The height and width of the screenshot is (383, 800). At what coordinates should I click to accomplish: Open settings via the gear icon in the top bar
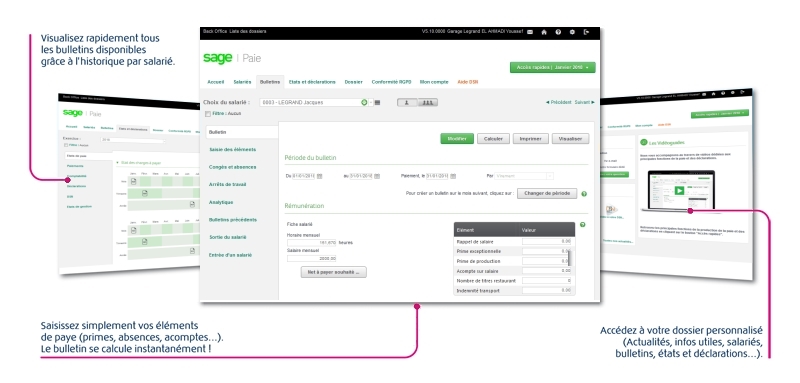point(572,32)
